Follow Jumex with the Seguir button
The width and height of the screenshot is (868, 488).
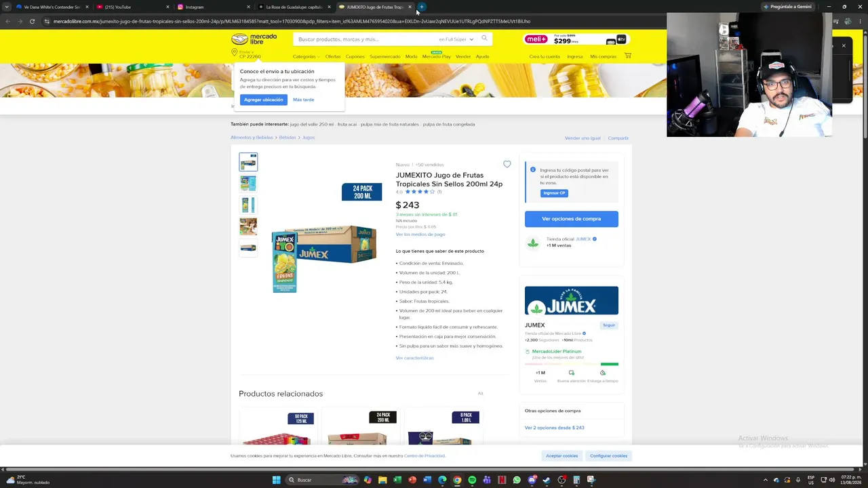(609, 325)
